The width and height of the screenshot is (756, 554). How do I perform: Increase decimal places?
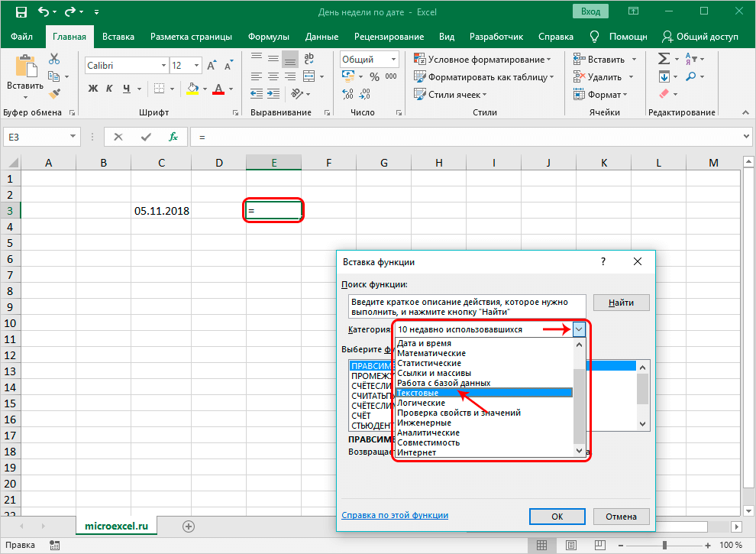(x=347, y=94)
